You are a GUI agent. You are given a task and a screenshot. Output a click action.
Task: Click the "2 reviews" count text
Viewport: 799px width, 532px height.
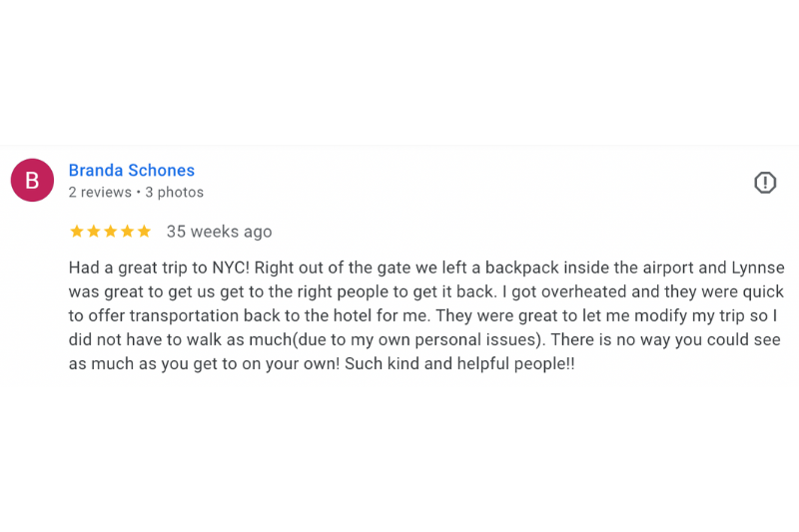tap(100, 193)
